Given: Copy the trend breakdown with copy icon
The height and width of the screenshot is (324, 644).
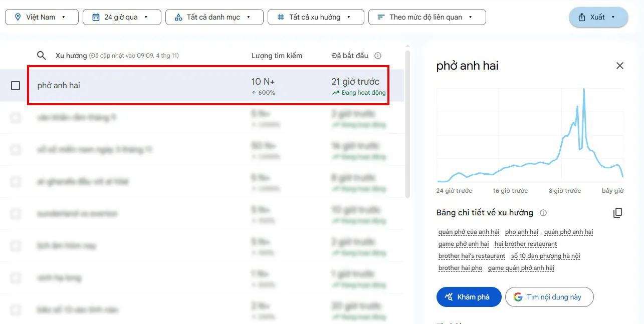Looking at the screenshot, I should (617, 213).
